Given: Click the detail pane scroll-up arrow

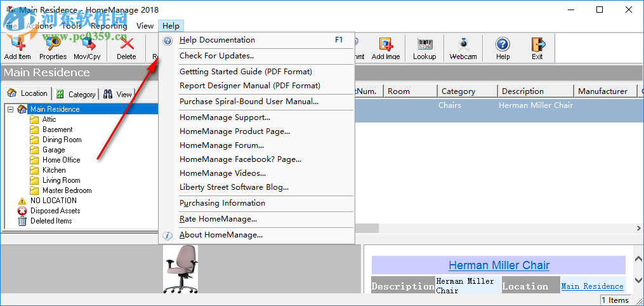Looking at the screenshot, I should click(x=638, y=260).
